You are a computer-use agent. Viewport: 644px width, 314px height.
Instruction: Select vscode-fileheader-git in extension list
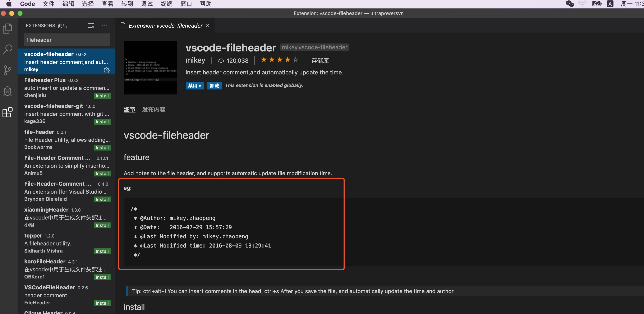click(x=66, y=114)
